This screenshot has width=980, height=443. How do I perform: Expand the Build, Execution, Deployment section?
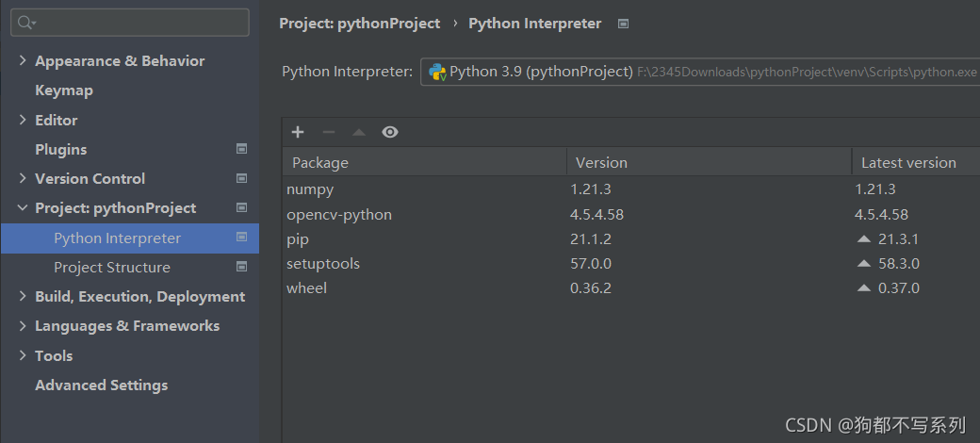(23, 297)
